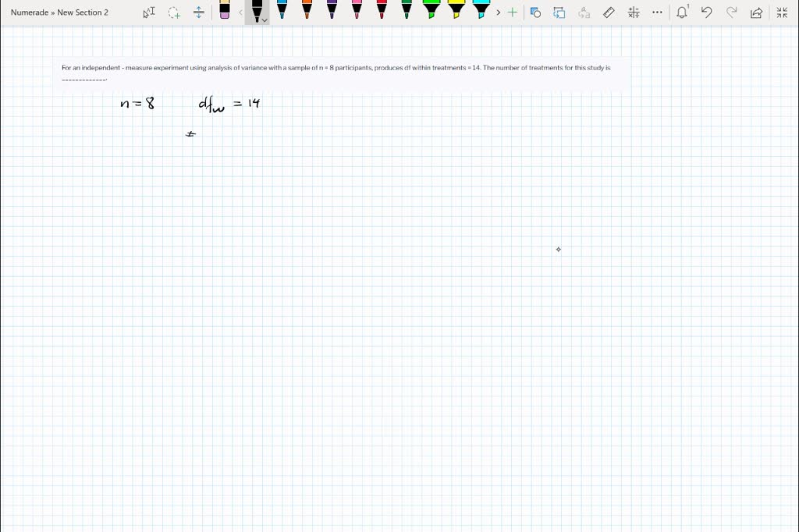Activate the text selection cursor tool
Image resolution: width=799 pixels, height=532 pixels.
(x=149, y=12)
